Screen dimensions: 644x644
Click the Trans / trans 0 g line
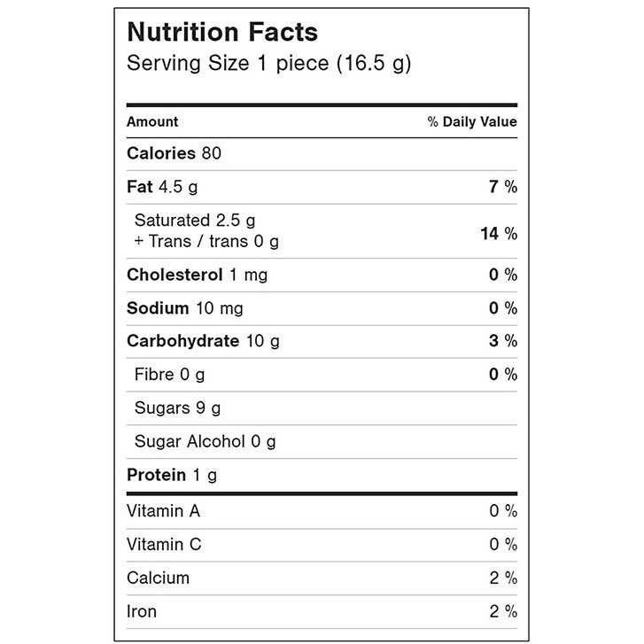pyautogui.click(x=206, y=242)
